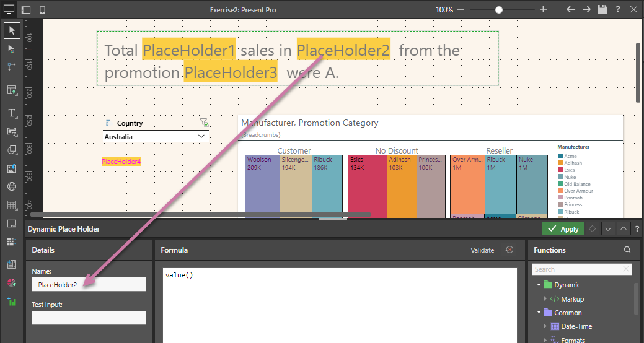644x343 pixels.
Task: Open the dynamic panel tool with lightning bolt
Action: (12, 90)
